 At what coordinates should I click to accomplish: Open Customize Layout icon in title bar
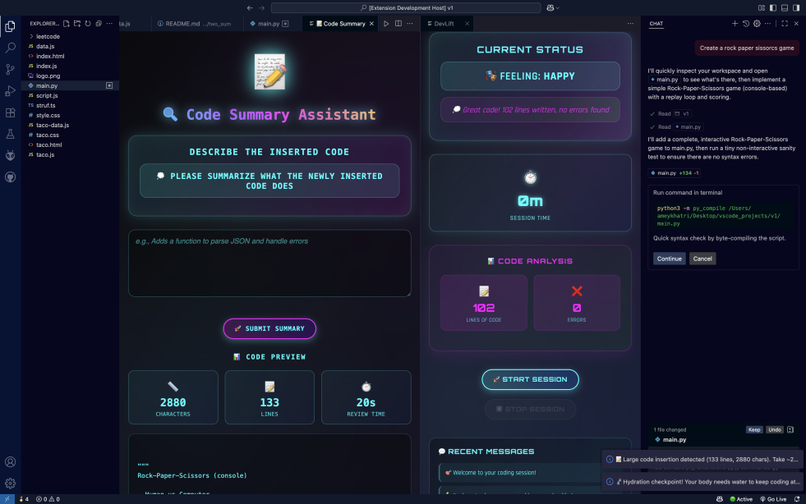(762, 8)
